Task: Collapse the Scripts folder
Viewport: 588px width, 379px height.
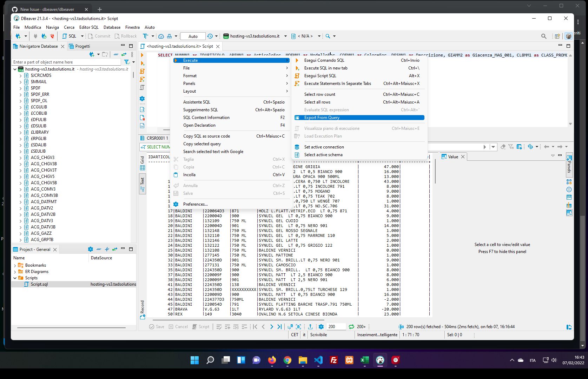Action: coord(15,278)
